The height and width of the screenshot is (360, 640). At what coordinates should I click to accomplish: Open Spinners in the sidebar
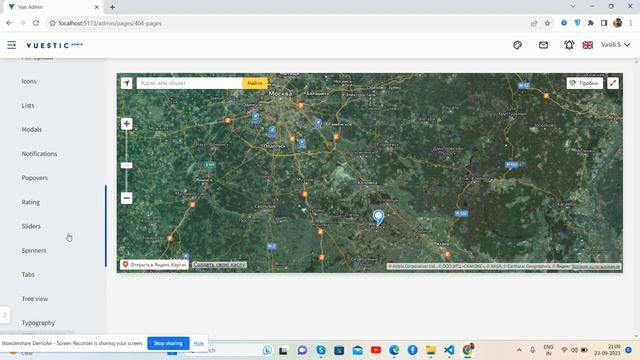pyautogui.click(x=34, y=250)
